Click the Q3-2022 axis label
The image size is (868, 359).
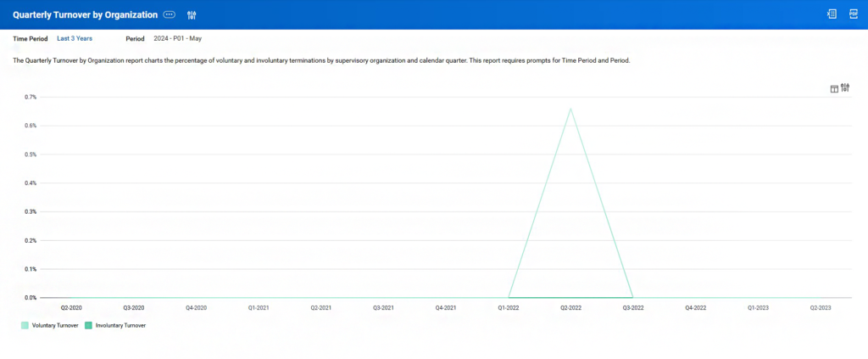[633, 307]
